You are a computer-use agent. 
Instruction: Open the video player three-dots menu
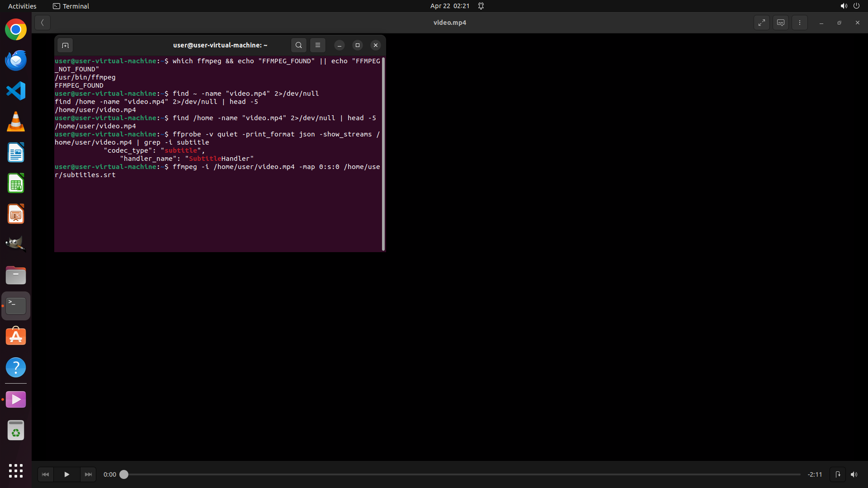click(x=799, y=23)
